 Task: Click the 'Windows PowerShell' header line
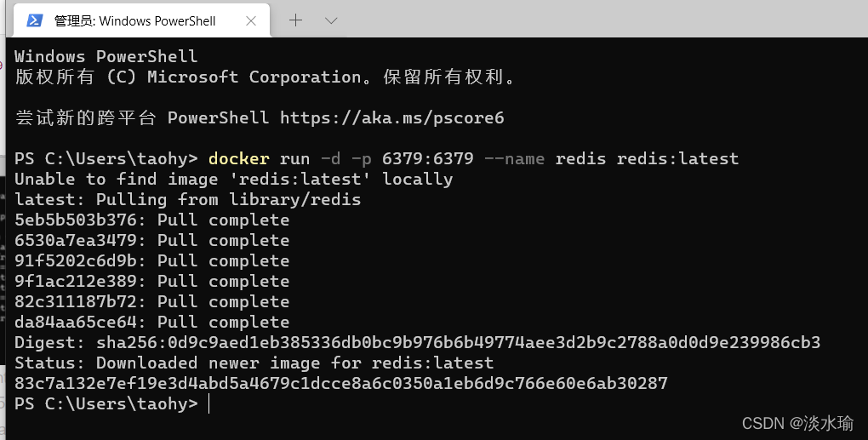106,56
